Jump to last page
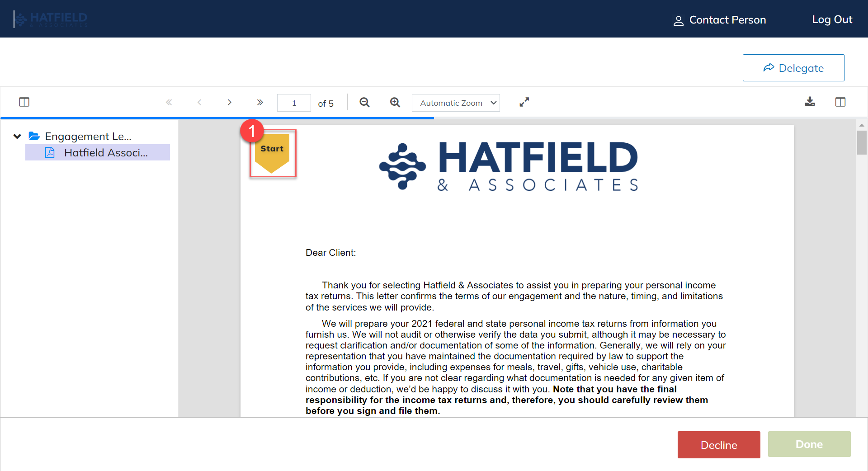Viewport: 868px width, 471px height. (x=260, y=102)
